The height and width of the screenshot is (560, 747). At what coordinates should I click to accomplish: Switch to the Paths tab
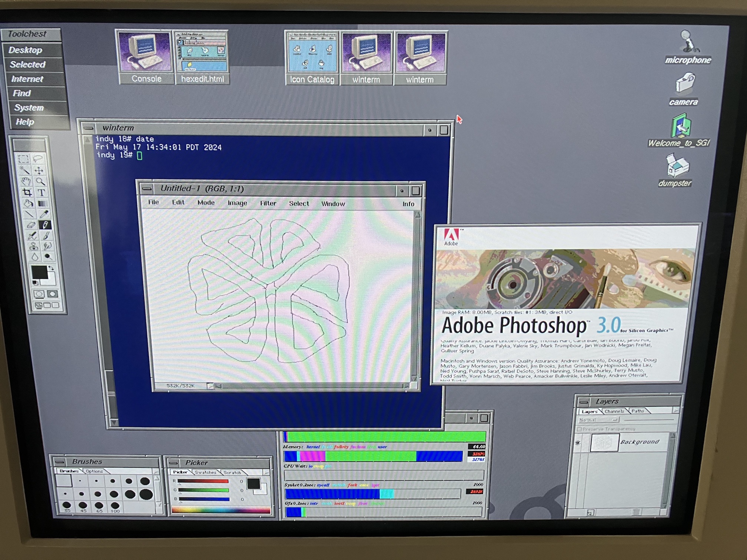click(x=638, y=411)
